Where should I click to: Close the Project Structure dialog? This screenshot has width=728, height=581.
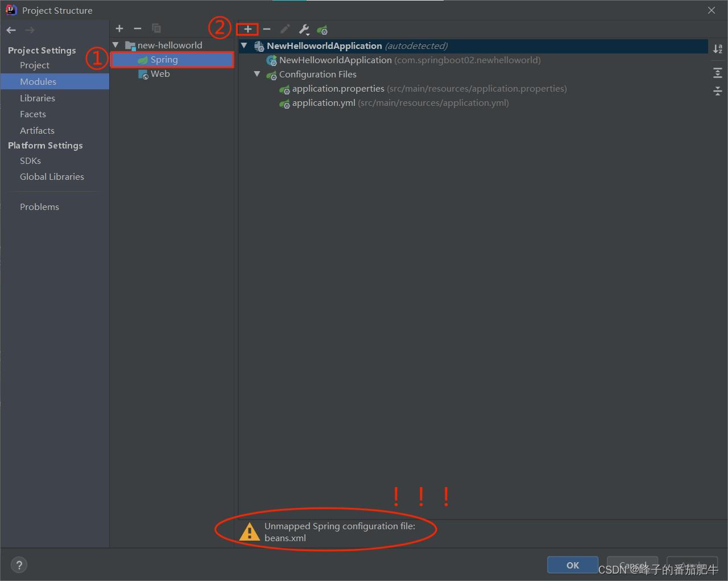point(712,10)
